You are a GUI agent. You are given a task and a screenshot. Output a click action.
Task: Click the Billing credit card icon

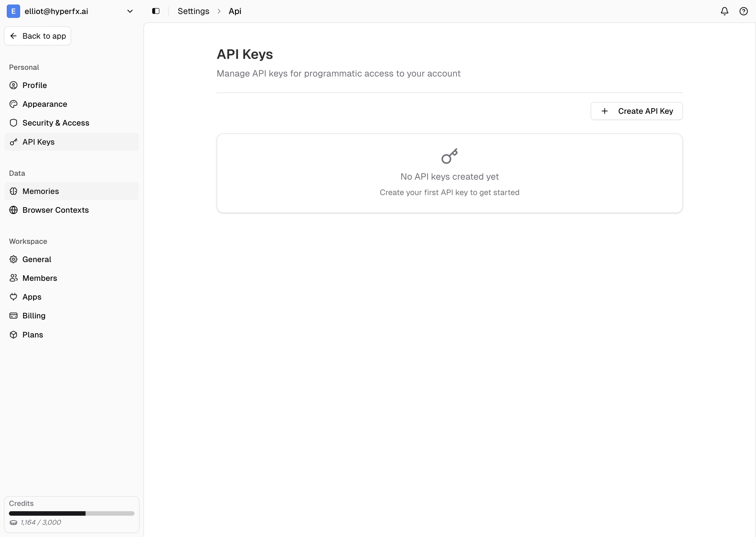13,316
